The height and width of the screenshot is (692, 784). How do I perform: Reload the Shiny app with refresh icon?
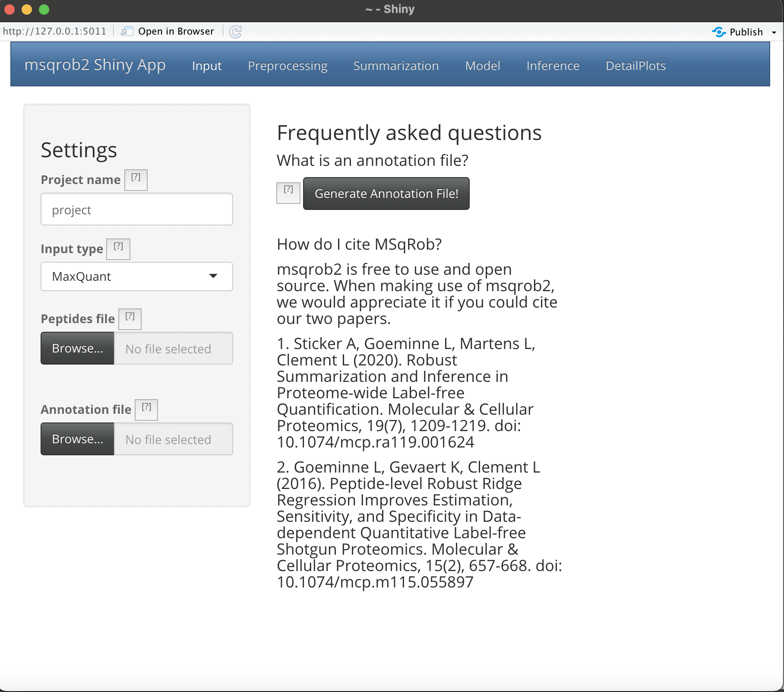click(x=235, y=32)
